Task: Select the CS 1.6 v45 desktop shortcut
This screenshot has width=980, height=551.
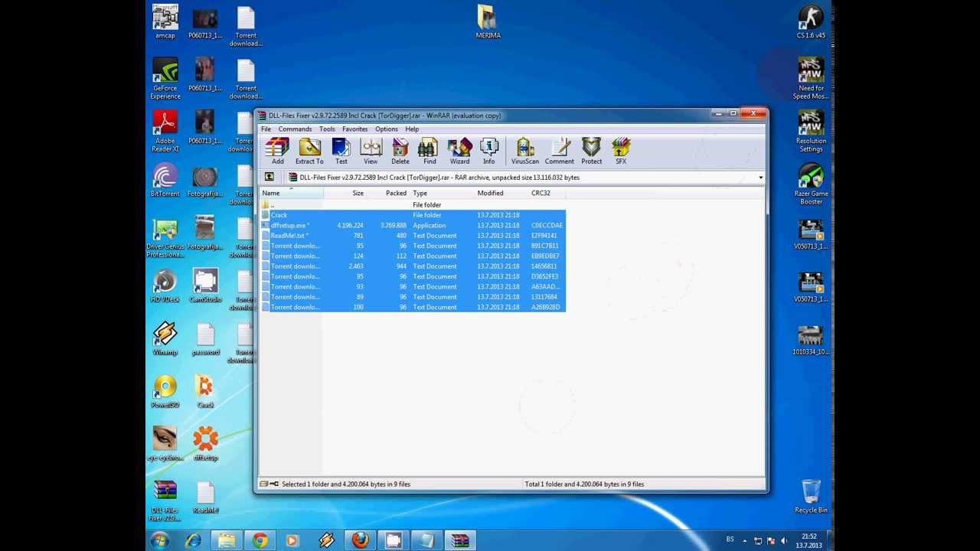Action: [811, 22]
